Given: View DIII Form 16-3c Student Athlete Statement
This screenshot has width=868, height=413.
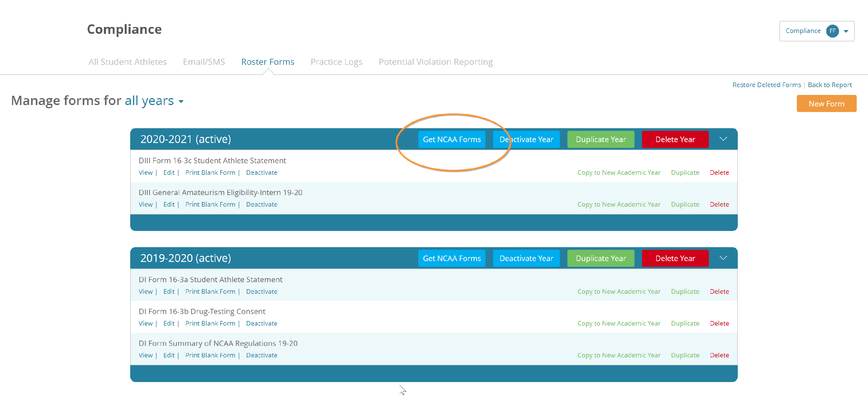Looking at the screenshot, I should coord(146,172).
